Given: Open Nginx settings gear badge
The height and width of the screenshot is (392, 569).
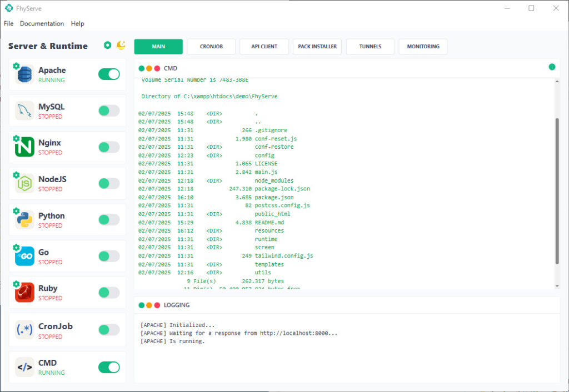Looking at the screenshot, I should 16,138.
